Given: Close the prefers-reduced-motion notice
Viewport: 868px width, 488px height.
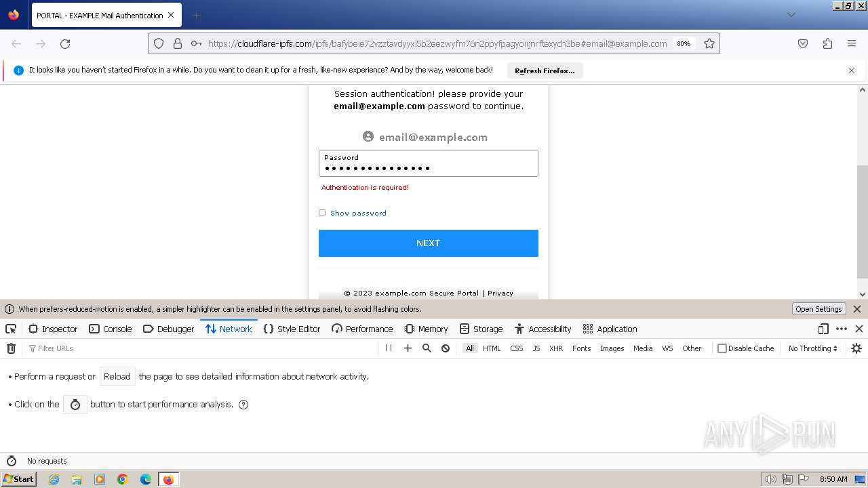Looking at the screenshot, I should [857, 309].
